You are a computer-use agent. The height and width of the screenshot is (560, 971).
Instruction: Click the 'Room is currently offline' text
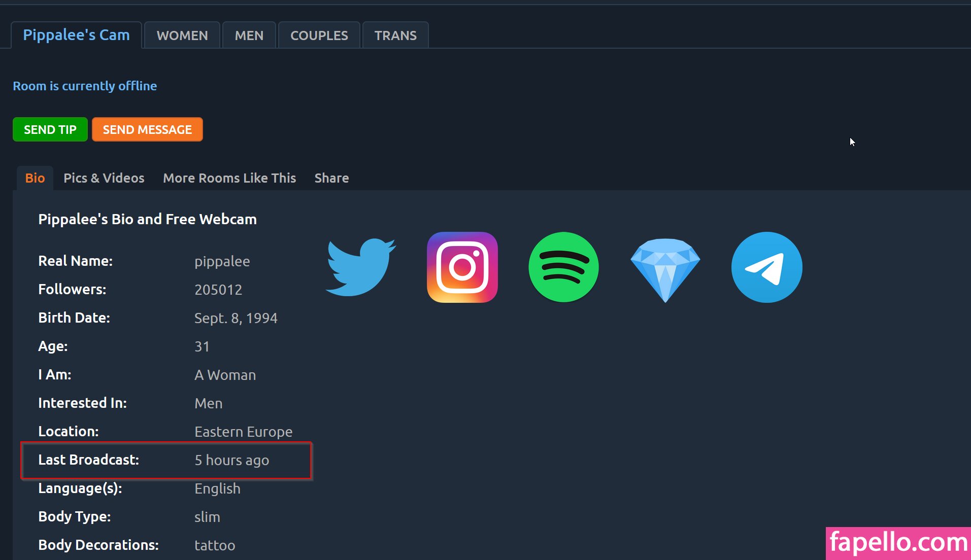(x=85, y=86)
